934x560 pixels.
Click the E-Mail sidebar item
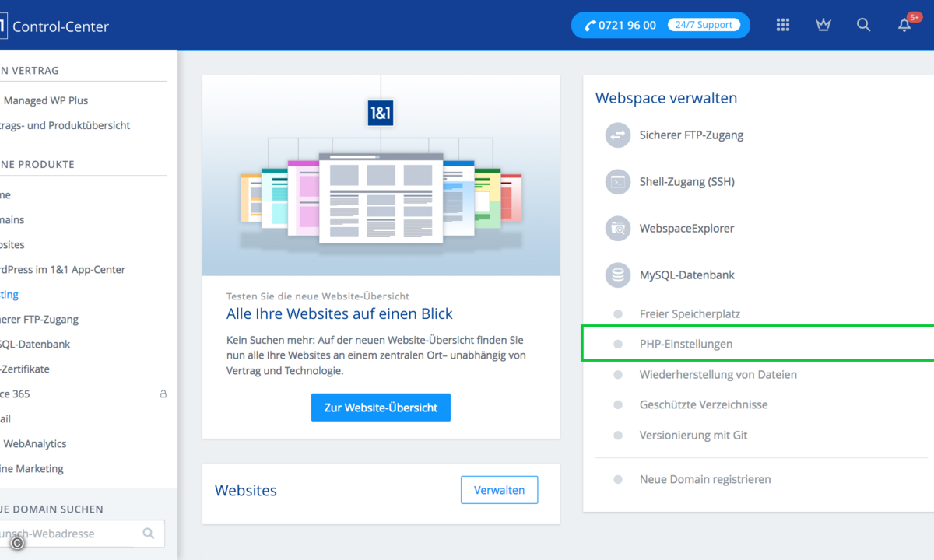click(5, 419)
